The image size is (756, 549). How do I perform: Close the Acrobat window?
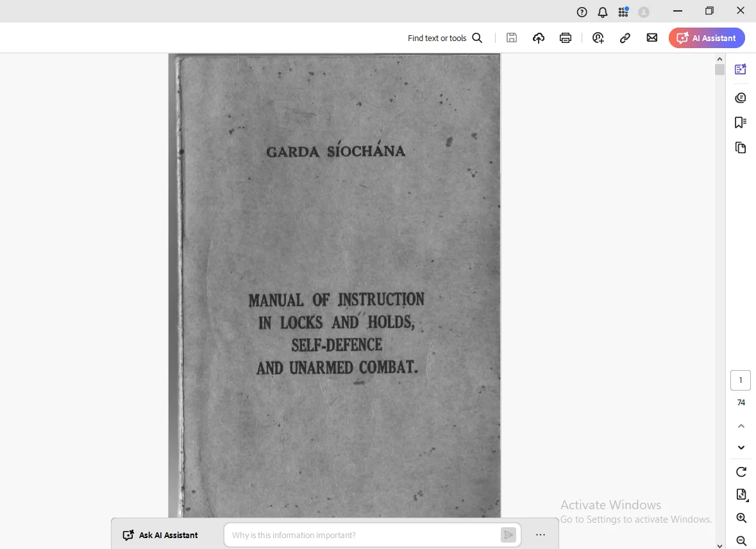(x=741, y=11)
